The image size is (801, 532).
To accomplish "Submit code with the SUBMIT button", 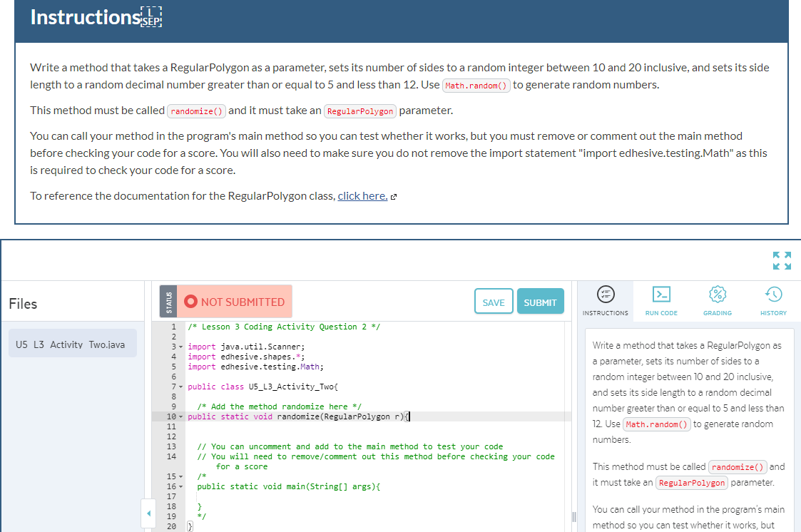I will coord(540,301).
